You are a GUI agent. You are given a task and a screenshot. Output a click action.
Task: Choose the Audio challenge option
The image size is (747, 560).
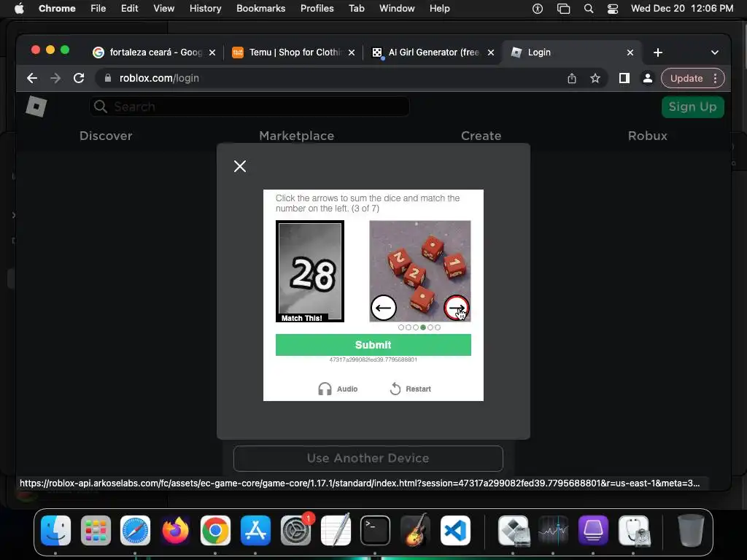pos(338,389)
